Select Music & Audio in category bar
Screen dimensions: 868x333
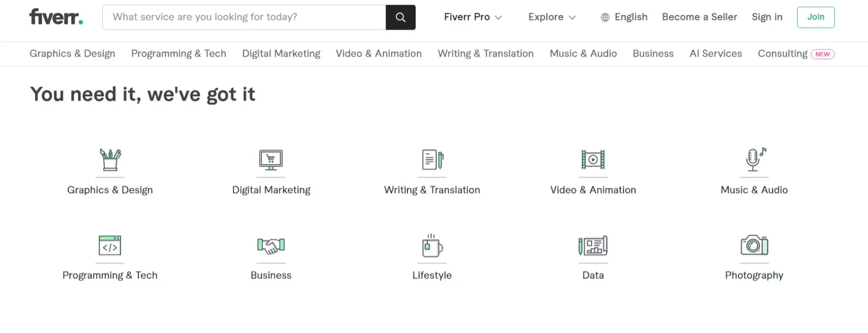pos(583,54)
